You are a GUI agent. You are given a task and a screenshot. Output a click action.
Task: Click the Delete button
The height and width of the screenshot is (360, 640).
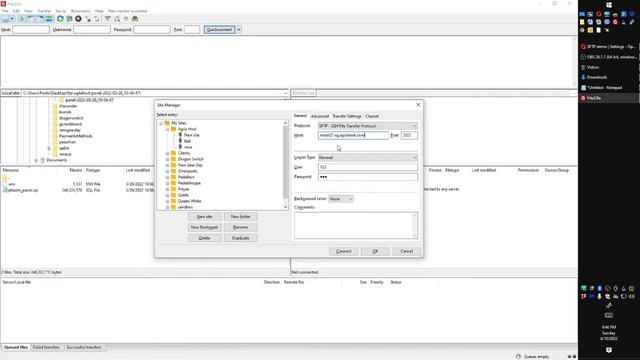[x=204, y=238]
